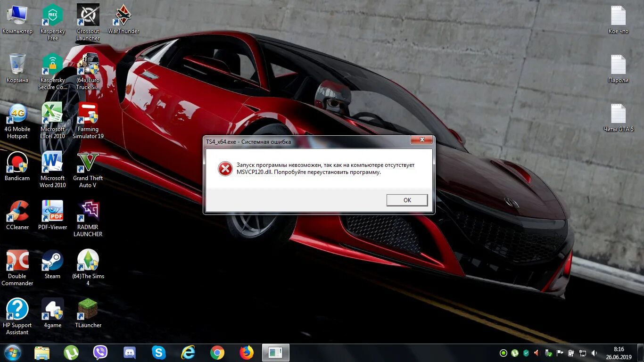Click OK in the system error dialog

click(407, 200)
